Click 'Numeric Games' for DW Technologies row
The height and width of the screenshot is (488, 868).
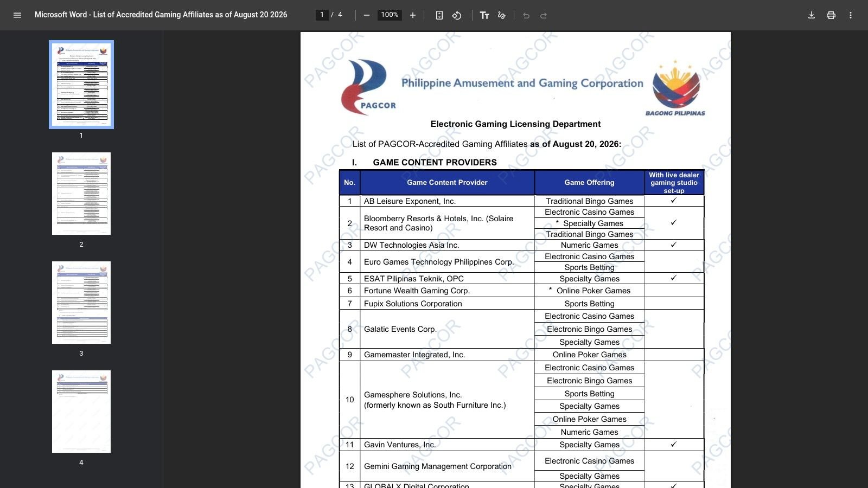590,245
